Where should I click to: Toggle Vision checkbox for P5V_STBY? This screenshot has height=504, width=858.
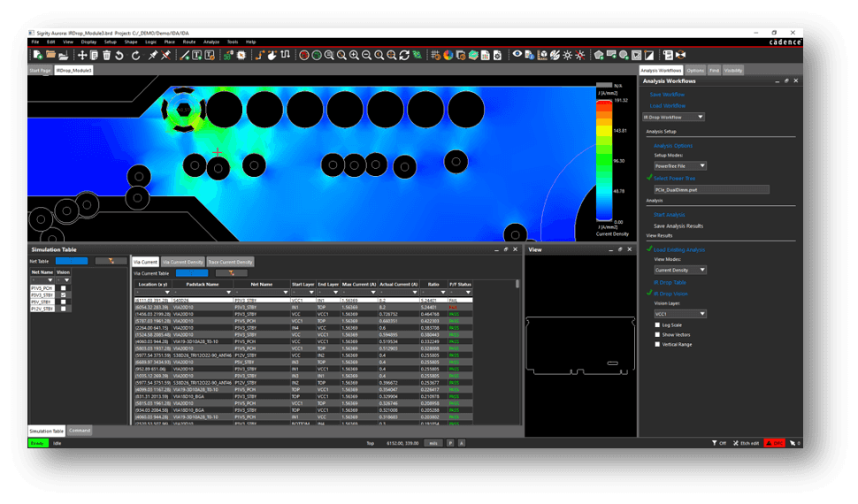point(64,302)
